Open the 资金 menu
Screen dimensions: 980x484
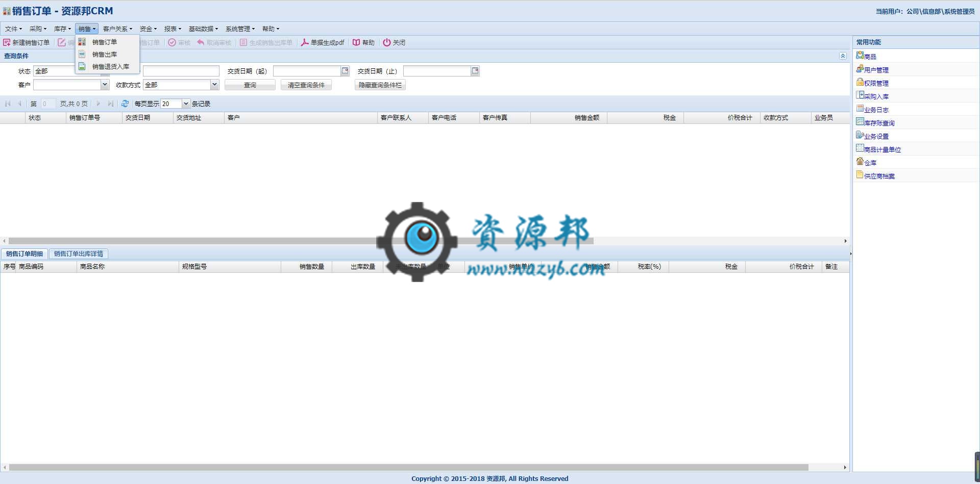tap(148, 29)
